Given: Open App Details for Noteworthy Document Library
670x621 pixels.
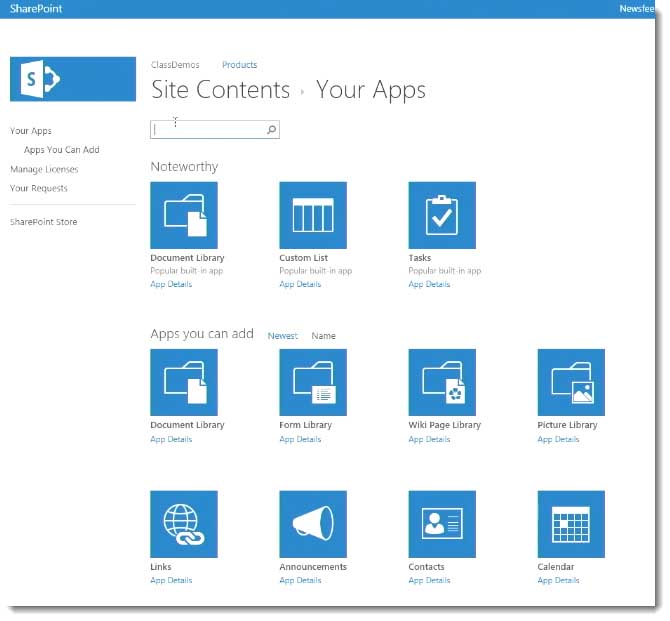Looking at the screenshot, I should point(171,284).
